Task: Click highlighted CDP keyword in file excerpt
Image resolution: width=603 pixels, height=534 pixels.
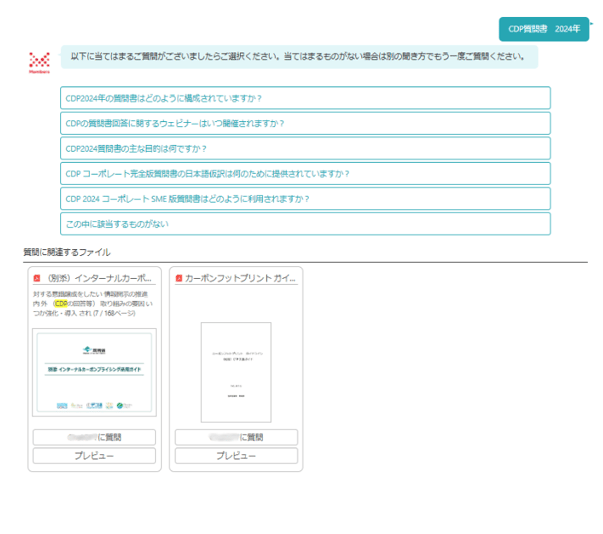Action: (61, 304)
